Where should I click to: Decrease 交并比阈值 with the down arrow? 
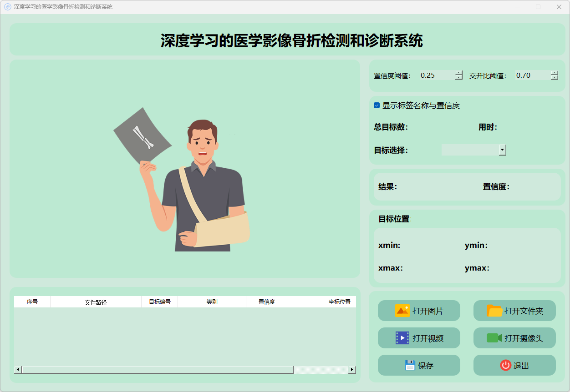click(554, 78)
